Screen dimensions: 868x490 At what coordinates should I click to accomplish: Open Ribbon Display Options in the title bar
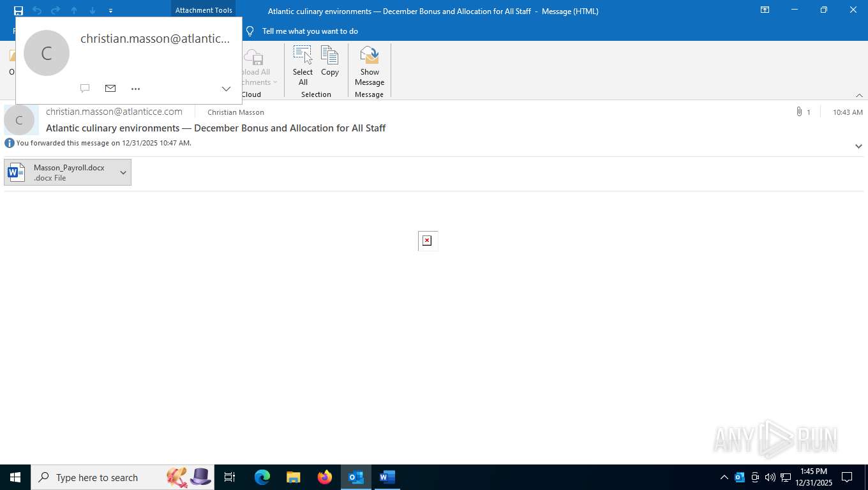pos(765,10)
